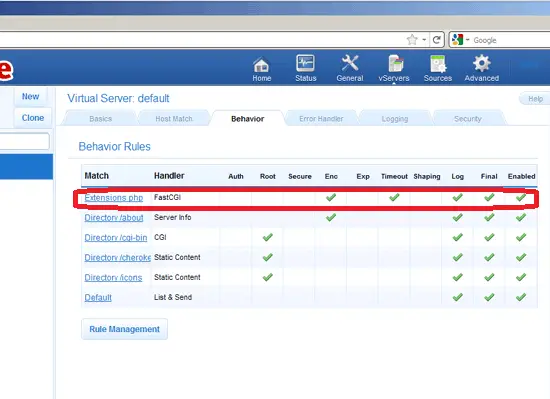The width and height of the screenshot is (550, 399).
Task: Click Timeout checkmark in Extensions php row
Action: click(394, 197)
